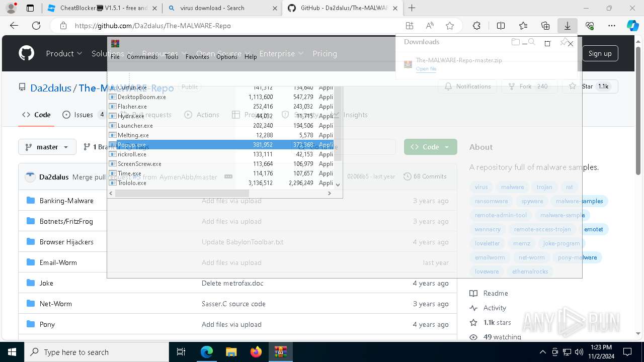Click the browser Back arrow
The image size is (644, 362).
click(14, 26)
